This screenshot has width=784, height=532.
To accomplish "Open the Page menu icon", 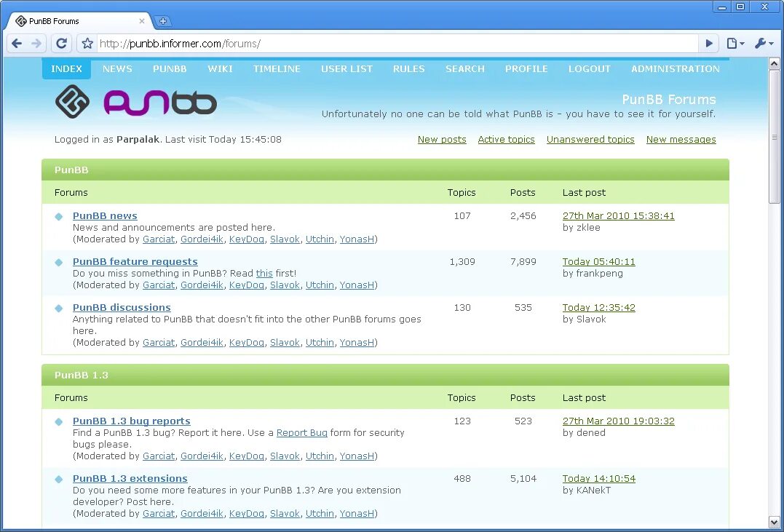I will tap(734, 44).
